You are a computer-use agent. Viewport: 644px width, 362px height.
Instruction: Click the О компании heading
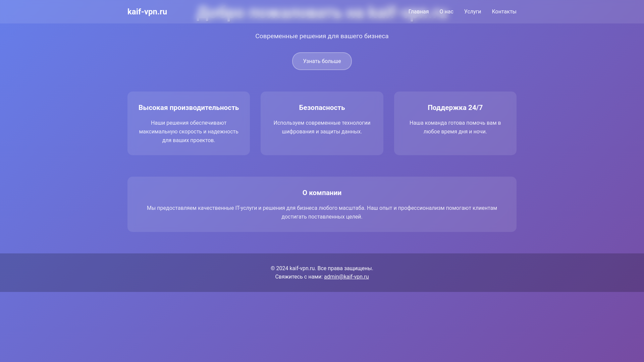coord(322,193)
